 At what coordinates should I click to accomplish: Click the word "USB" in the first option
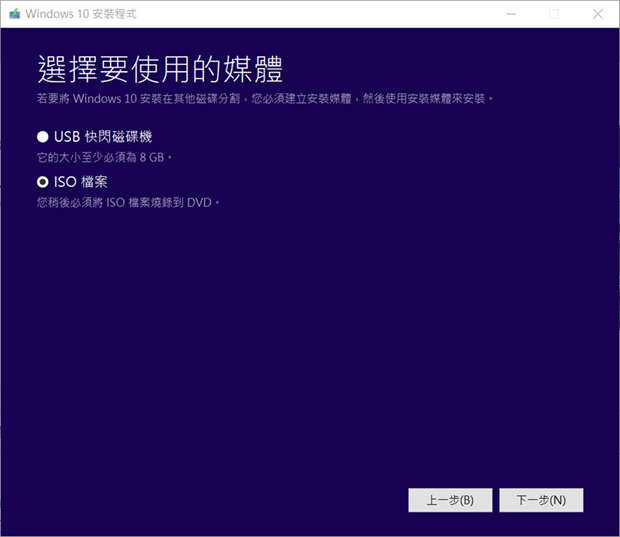click(68, 136)
